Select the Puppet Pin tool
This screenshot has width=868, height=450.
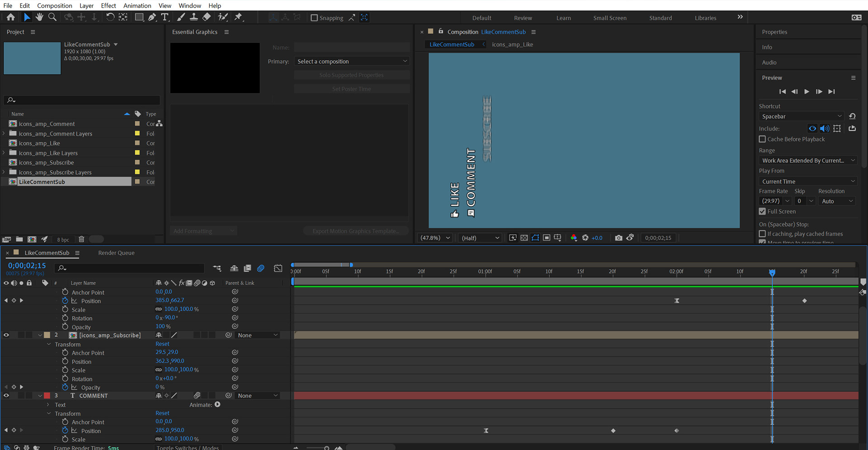(x=238, y=17)
